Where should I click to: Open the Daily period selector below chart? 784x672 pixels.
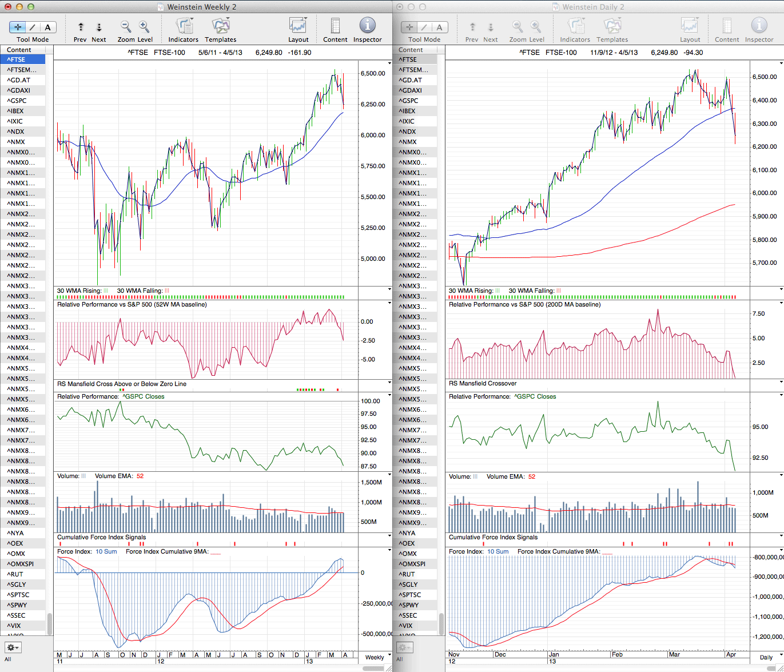[x=766, y=657]
